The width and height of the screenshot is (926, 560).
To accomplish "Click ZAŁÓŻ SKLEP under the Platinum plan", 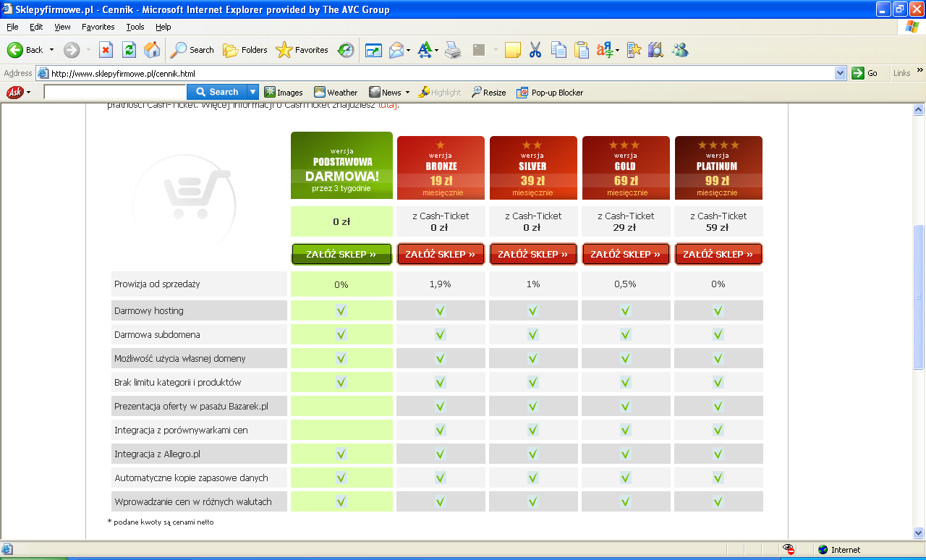I will coord(718,254).
